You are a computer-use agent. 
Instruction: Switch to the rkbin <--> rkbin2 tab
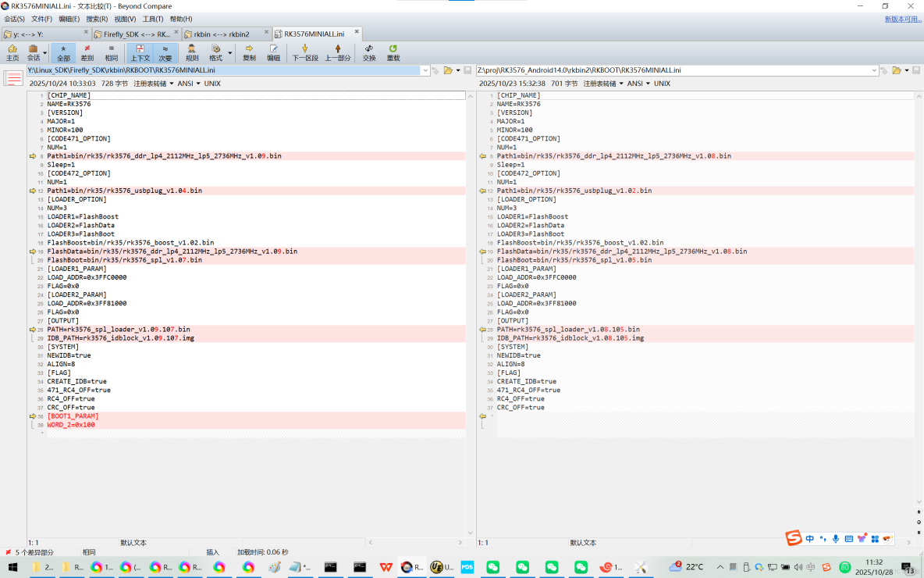(222, 34)
